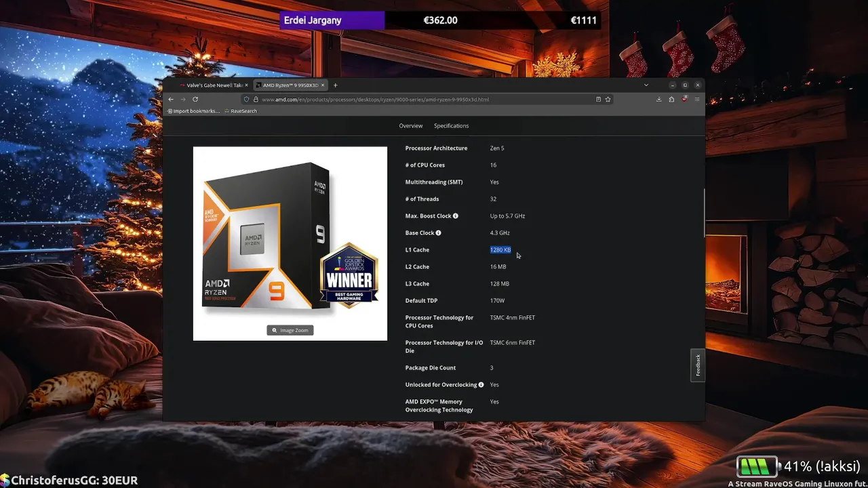
Task: Show info for Unlocked for Overclocking
Action: [481, 384]
